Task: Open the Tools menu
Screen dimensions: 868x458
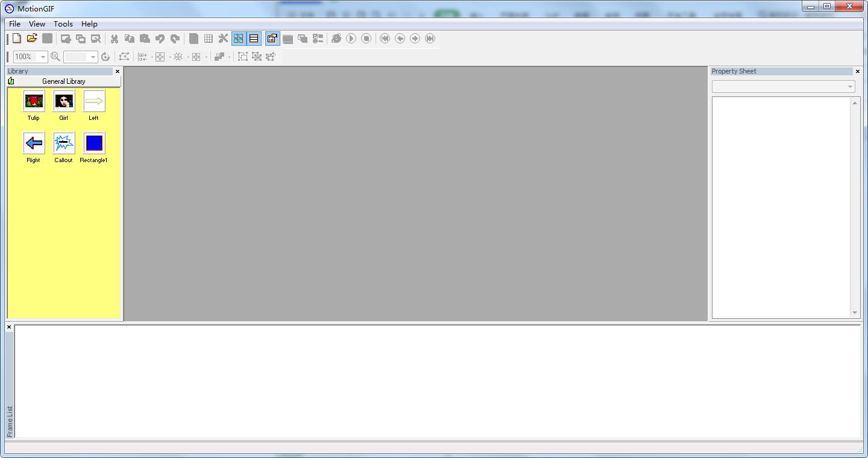Action: tap(63, 24)
